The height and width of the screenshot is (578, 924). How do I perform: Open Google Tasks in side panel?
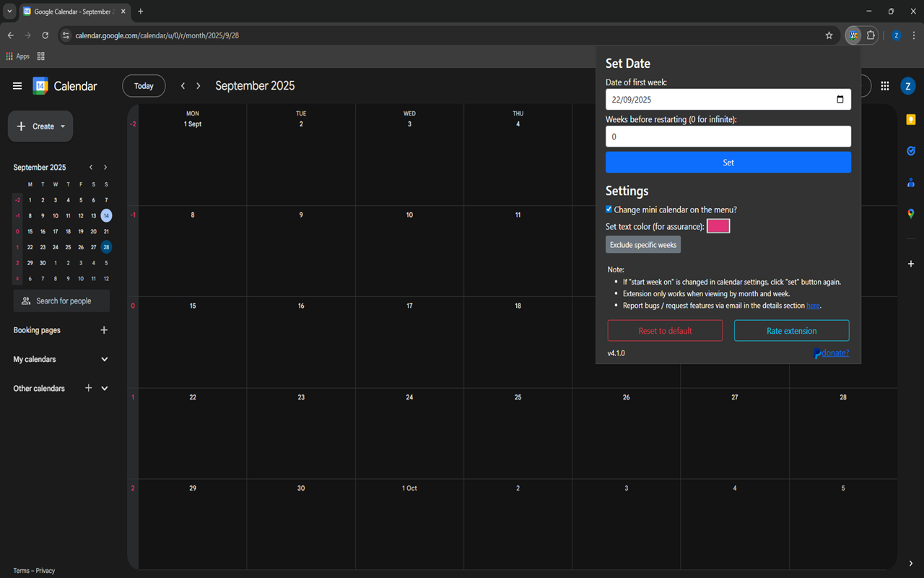[911, 151]
